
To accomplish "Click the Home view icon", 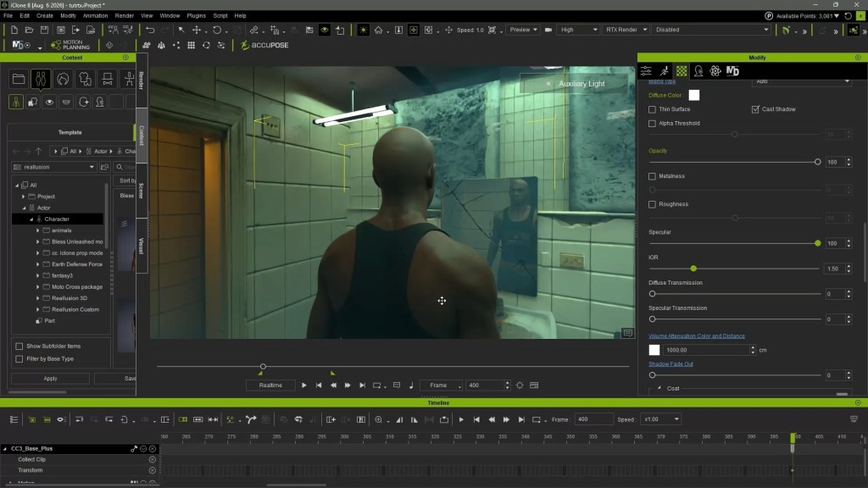I will [379, 30].
